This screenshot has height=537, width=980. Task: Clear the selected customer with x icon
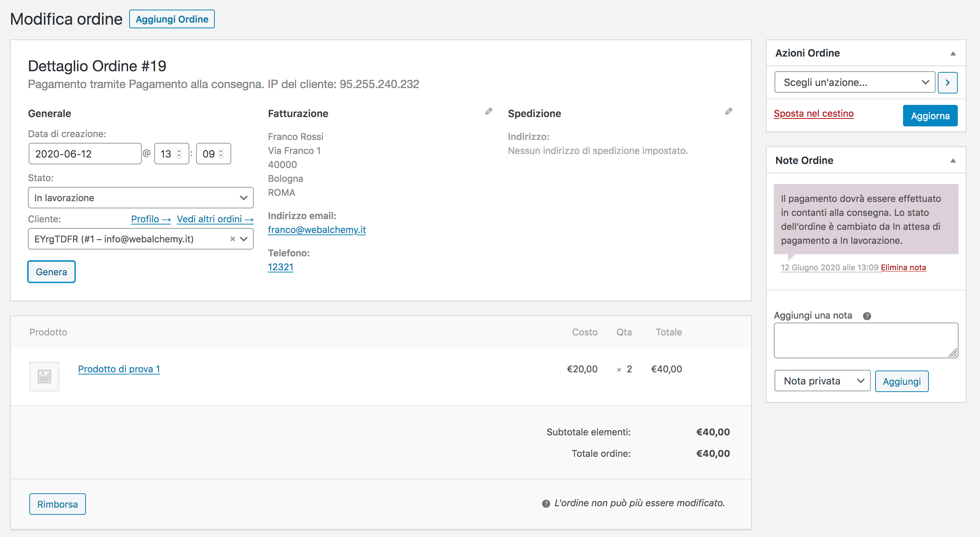point(232,239)
